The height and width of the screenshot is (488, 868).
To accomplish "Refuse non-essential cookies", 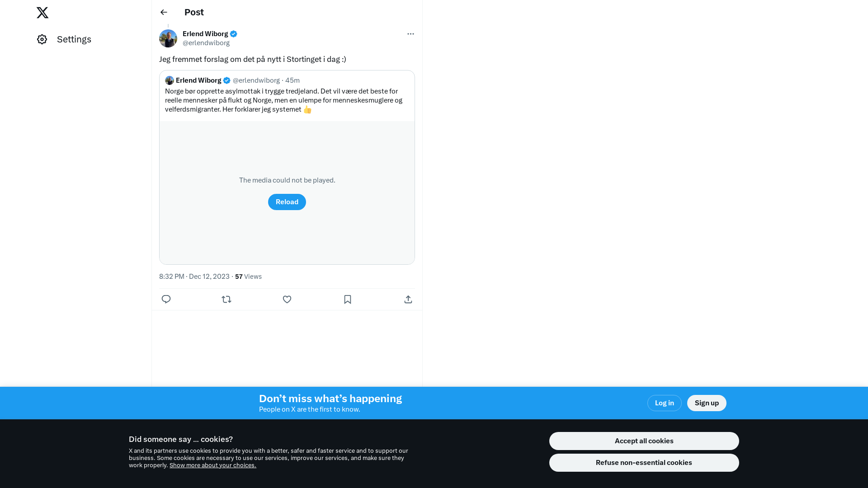I will 644,463.
